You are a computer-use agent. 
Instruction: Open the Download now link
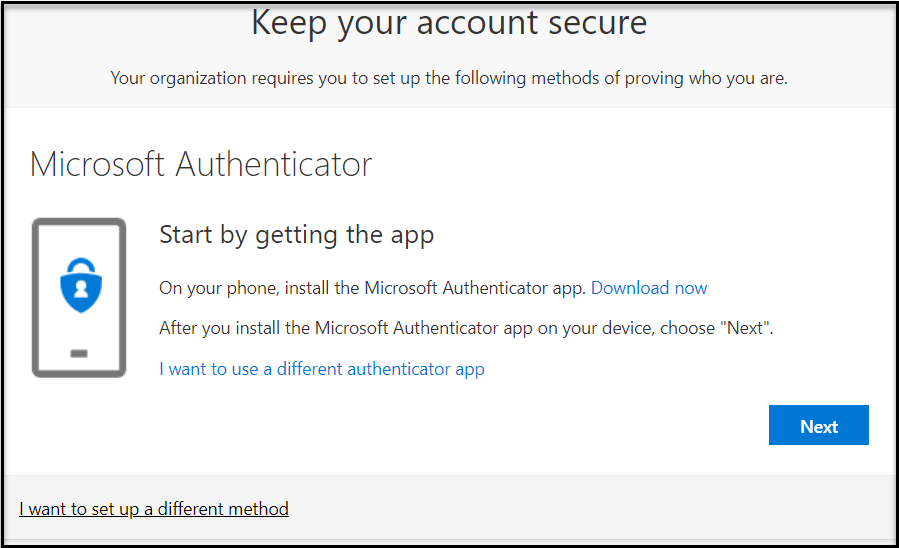pyautogui.click(x=649, y=288)
